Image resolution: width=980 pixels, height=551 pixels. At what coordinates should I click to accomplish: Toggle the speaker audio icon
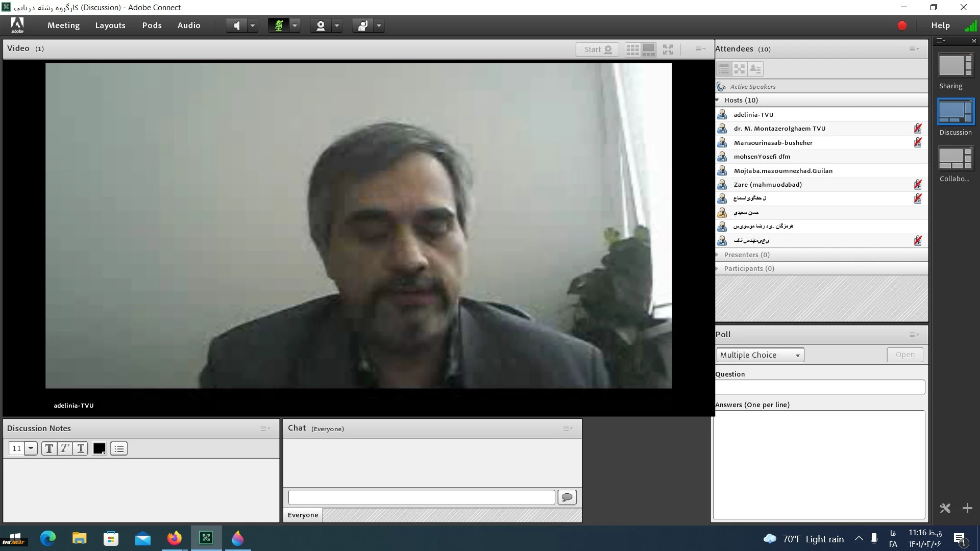236,26
